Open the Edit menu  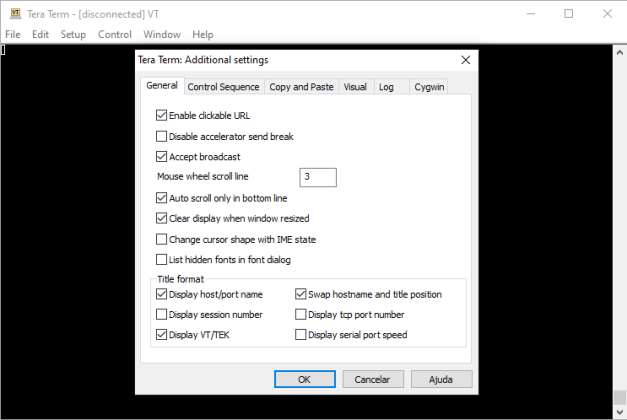40,34
